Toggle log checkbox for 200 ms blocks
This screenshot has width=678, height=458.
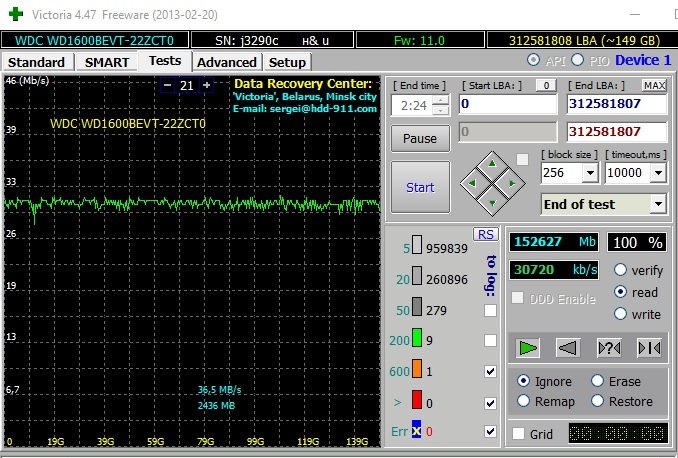coord(490,340)
